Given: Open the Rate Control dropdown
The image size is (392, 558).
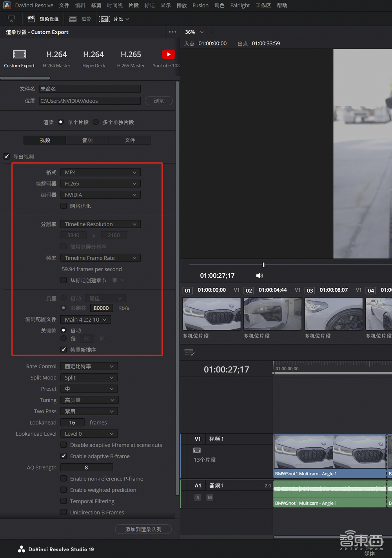Looking at the screenshot, I should coord(89,366).
